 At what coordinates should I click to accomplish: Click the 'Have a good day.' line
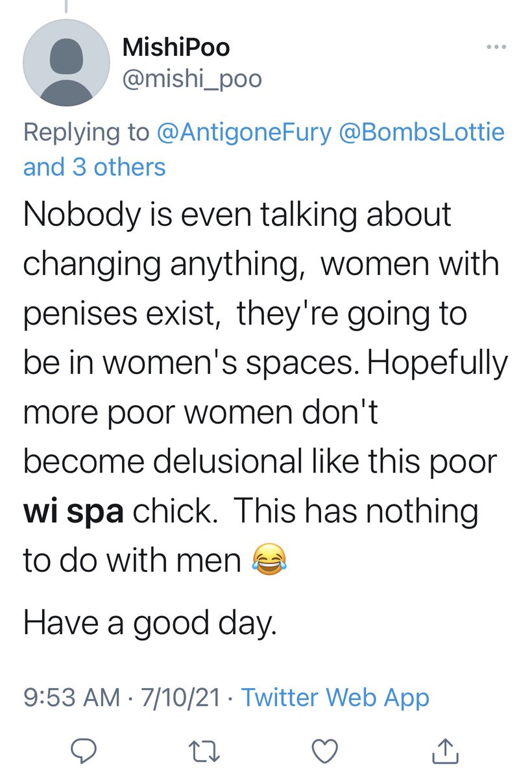pyautogui.click(x=150, y=623)
